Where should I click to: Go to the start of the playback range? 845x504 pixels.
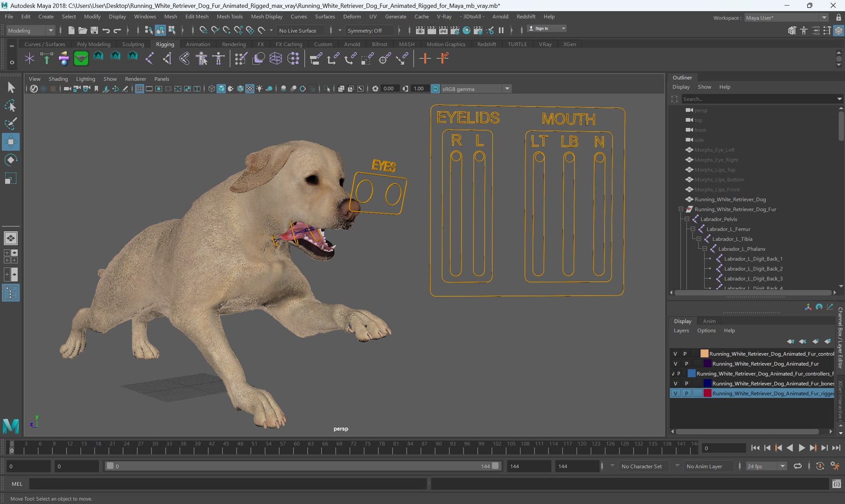click(x=755, y=448)
